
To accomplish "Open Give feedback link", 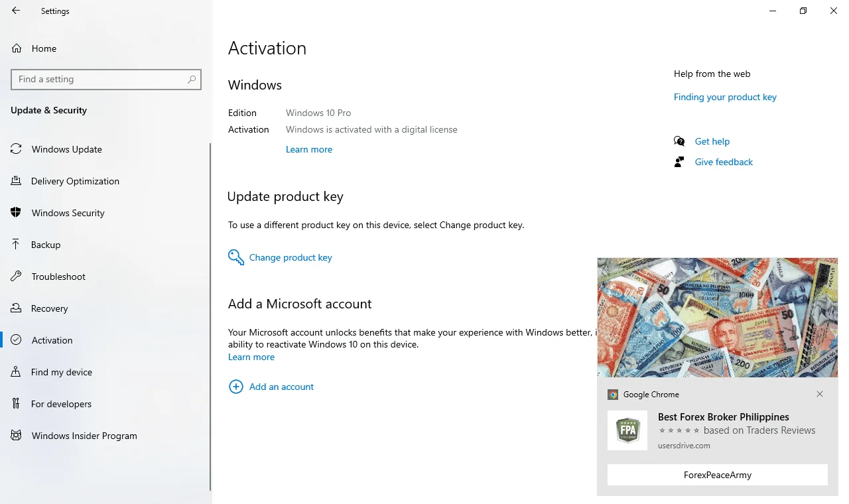I will pos(724,162).
